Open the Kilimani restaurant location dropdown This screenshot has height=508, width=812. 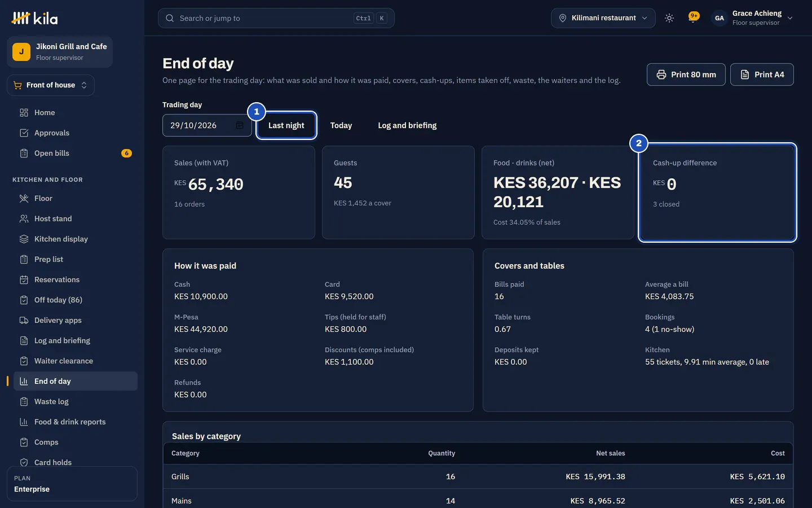pyautogui.click(x=603, y=18)
